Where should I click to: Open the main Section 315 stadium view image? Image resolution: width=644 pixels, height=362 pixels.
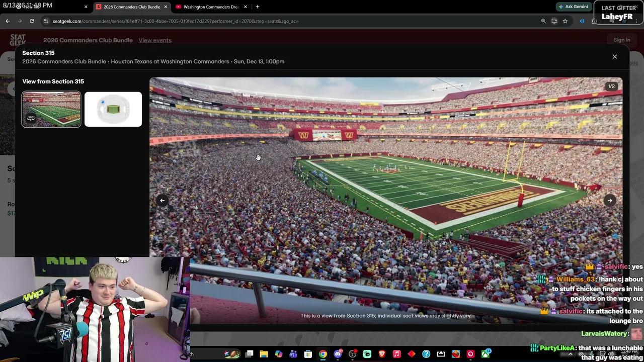tap(386, 201)
